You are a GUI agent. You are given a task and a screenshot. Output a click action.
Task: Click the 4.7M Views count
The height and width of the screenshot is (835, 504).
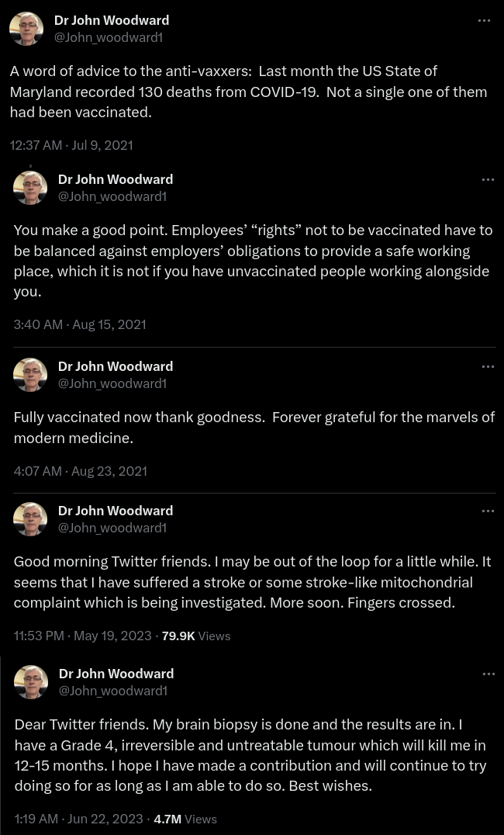(x=185, y=819)
